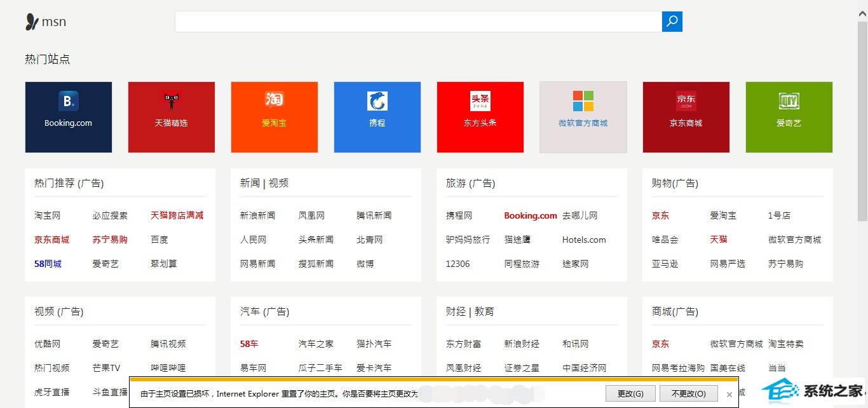Open the 京东商城 tile
Image resolution: width=868 pixels, height=408 pixels.
pos(686,117)
